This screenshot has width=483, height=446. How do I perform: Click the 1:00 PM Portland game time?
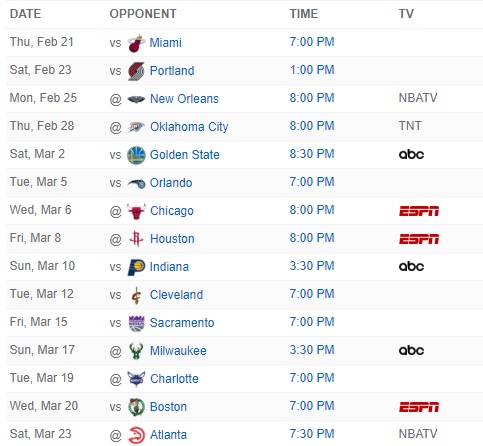[x=312, y=70]
